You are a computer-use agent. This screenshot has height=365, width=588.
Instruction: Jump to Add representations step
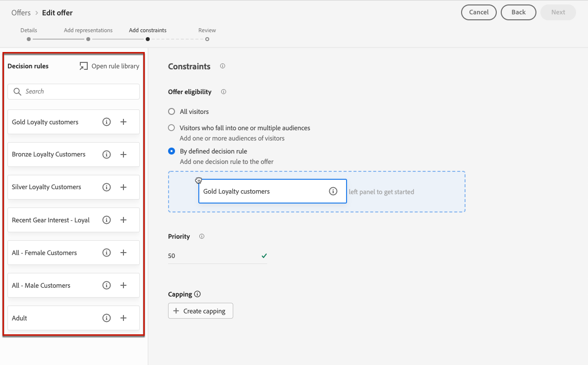(x=88, y=39)
